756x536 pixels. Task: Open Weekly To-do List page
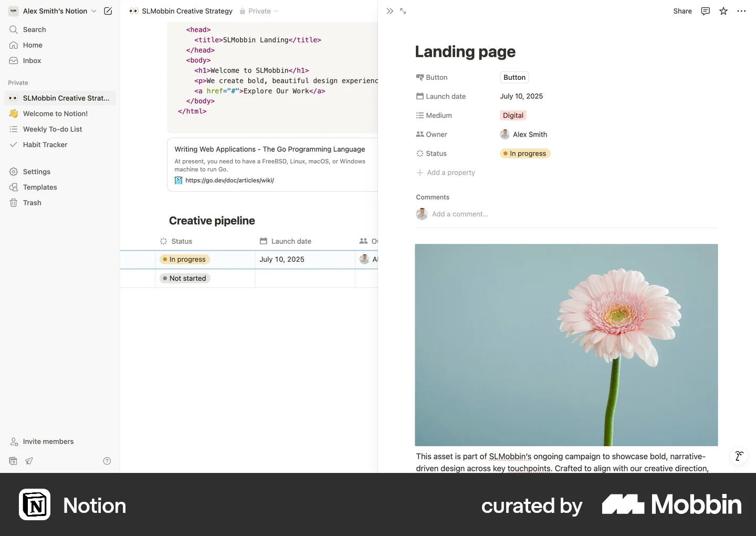(x=60, y=129)
